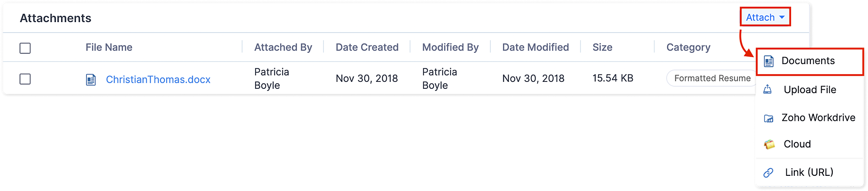Toggle the select-all attachments checkbox

click(25, 48)
